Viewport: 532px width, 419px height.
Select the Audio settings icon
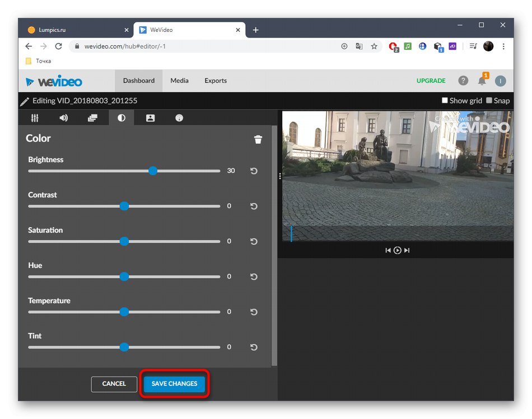point(63,117)
